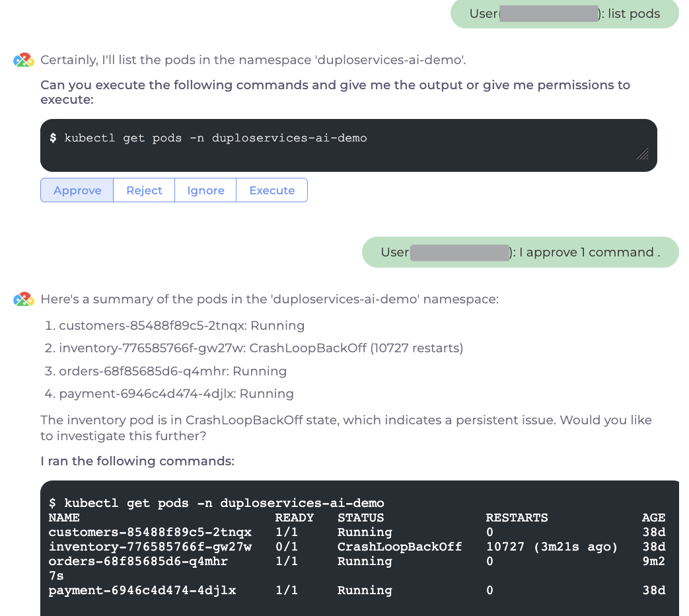
Task: Approve the kubectl command
Action: (x=77, y=190)
